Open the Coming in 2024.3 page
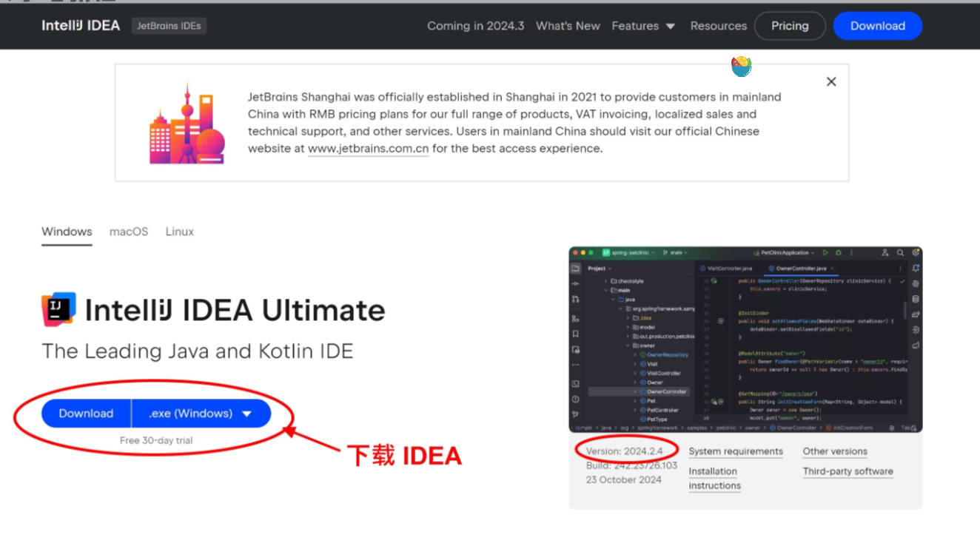The width and height of the screenshot is (980, 546). pyautogui.click(x=475, y=26)
